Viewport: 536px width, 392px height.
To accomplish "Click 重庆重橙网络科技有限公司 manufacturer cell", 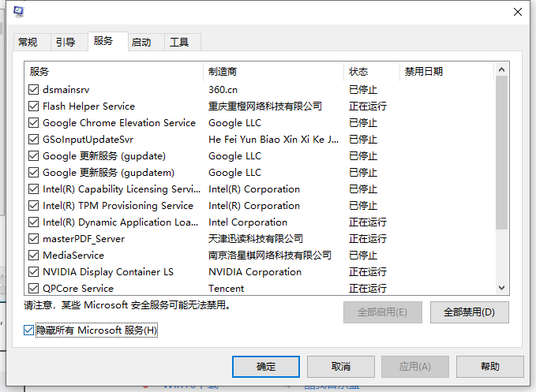I will (x=265, y=106).
